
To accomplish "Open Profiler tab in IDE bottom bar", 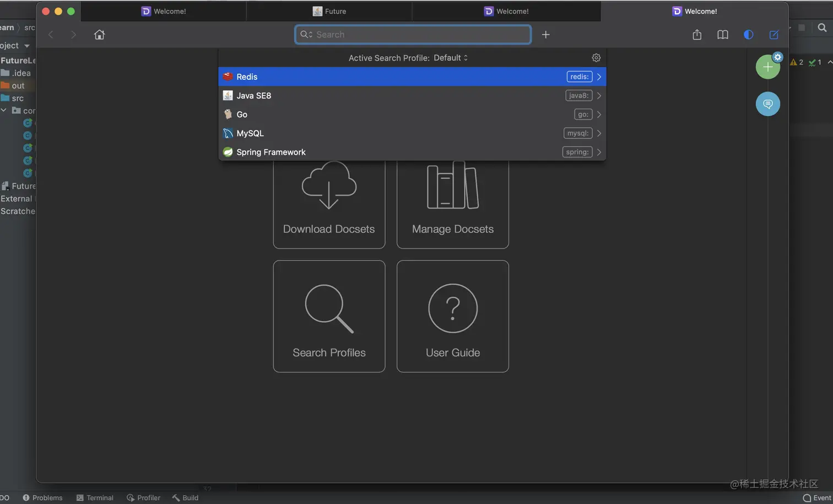I will pos(143,498).
